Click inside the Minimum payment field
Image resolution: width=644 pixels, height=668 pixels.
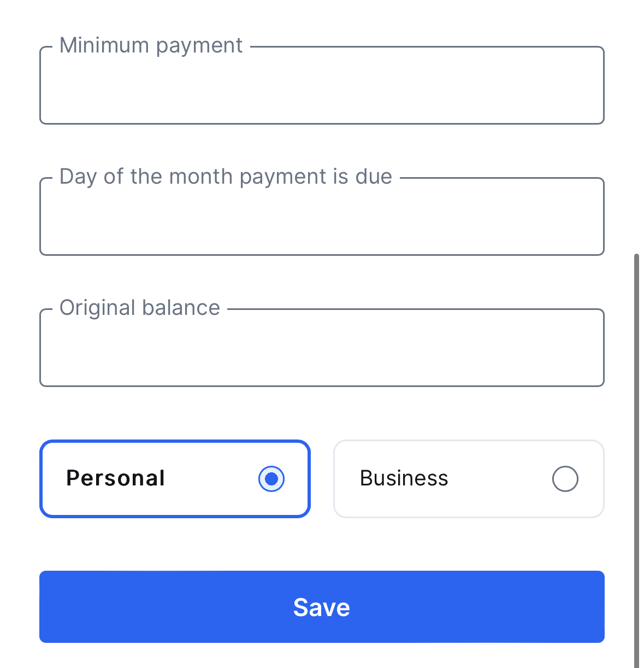click(321, 86)
